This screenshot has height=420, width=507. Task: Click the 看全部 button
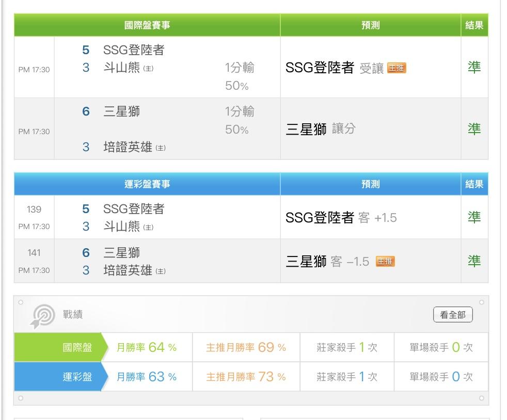point(453,314)
